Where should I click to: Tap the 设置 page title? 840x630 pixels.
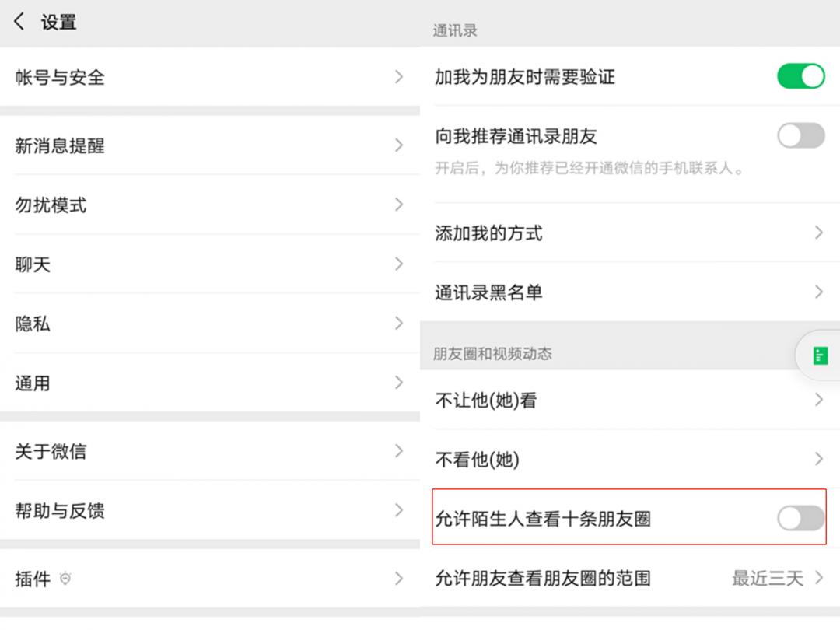pyautogui.click(x=59, y=22)
